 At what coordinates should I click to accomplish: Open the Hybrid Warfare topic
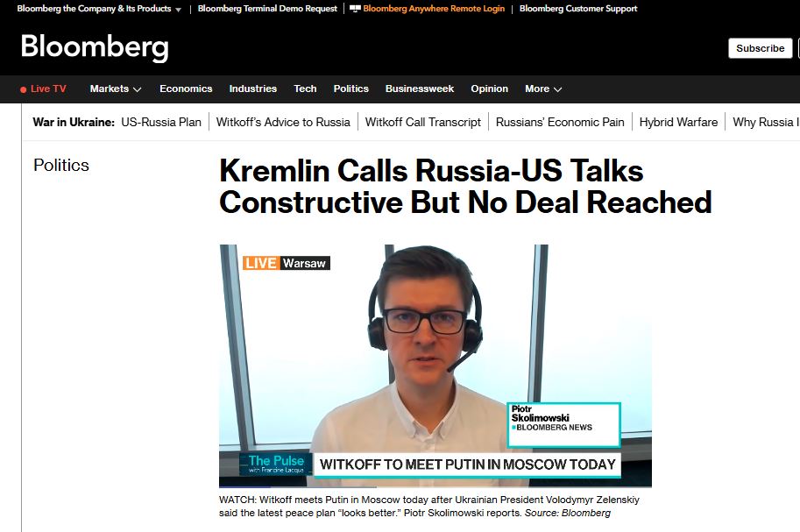click(678, 122)
